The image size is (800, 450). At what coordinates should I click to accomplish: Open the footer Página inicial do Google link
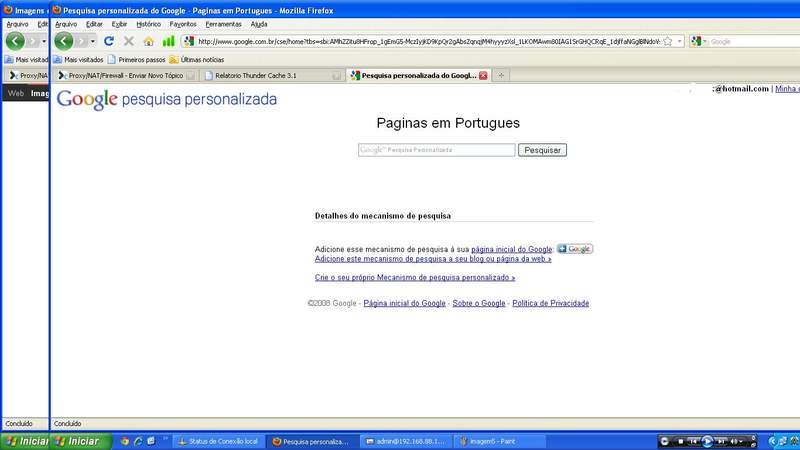[x=404, y=304]
